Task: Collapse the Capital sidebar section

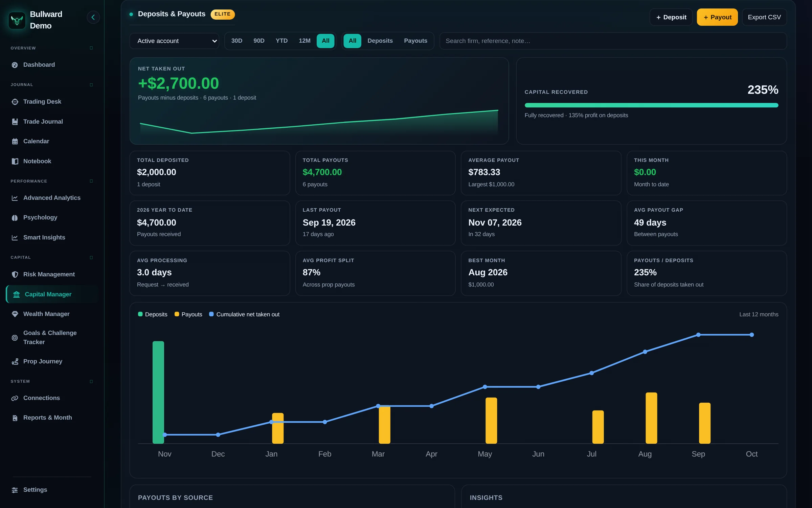Action: pos(91,258)
